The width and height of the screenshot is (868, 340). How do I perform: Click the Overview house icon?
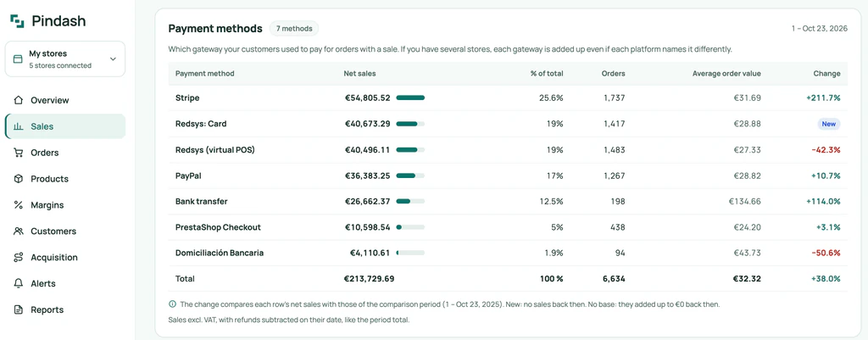click(x=19, y=100)
